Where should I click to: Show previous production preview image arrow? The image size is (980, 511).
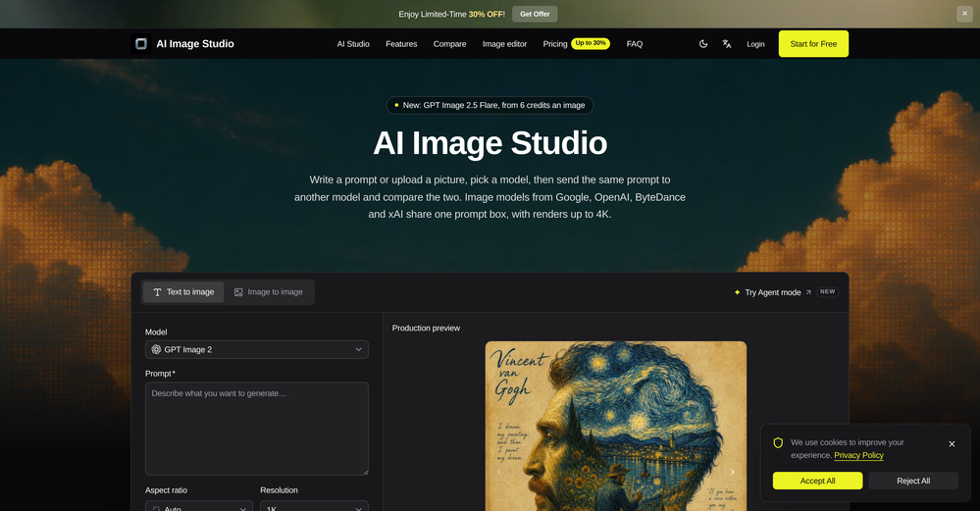click(x=499, y=473)
